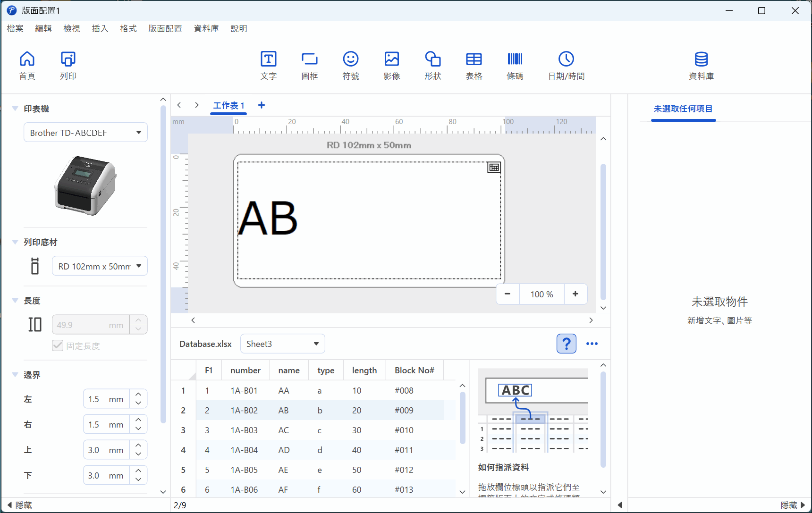Insert a frame with 圖框 tool
The image size is (812, 513).
[x=309, y=65]
